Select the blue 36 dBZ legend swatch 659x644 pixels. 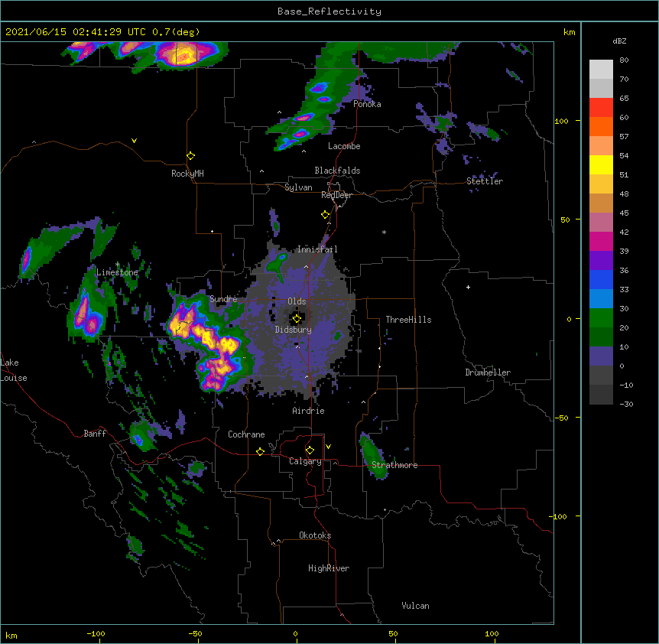point(601,279)
